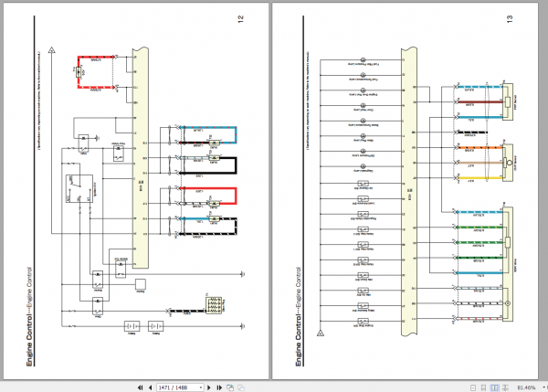Go to the previous page

tap(151, 387)
